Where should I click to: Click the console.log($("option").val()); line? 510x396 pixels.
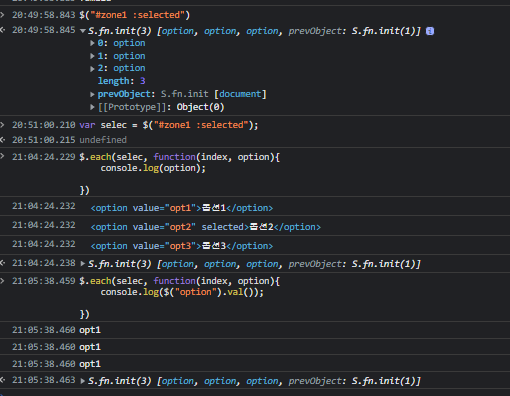tap(182, 292)
